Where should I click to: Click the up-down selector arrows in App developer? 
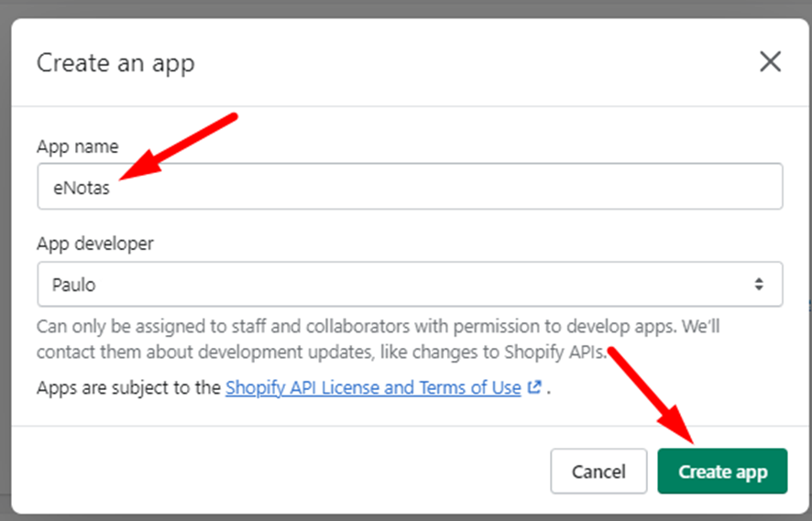coord(759,284)
